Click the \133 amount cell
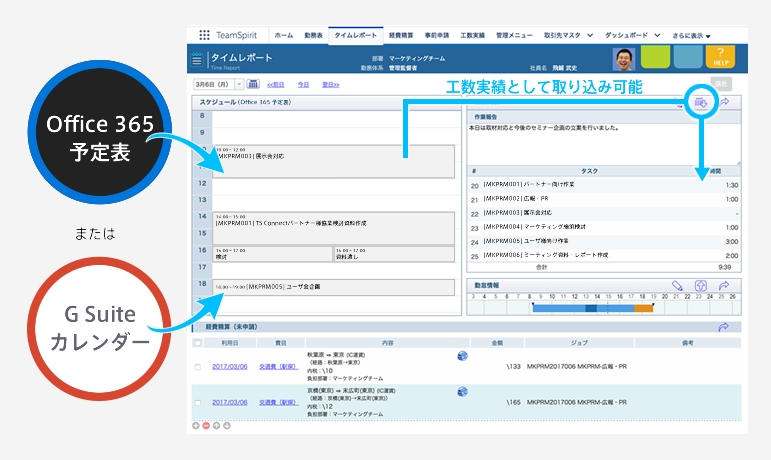This screenshot has height=460, width=771. [x=513, y=367]
